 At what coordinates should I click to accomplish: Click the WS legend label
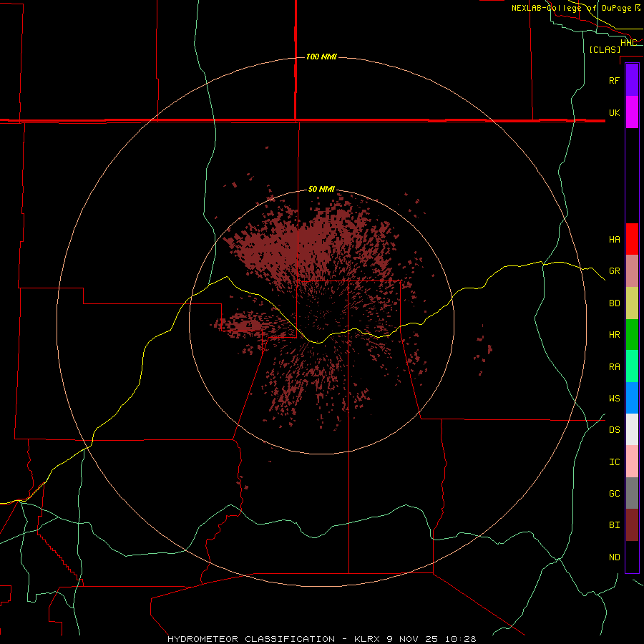[614, 399]
